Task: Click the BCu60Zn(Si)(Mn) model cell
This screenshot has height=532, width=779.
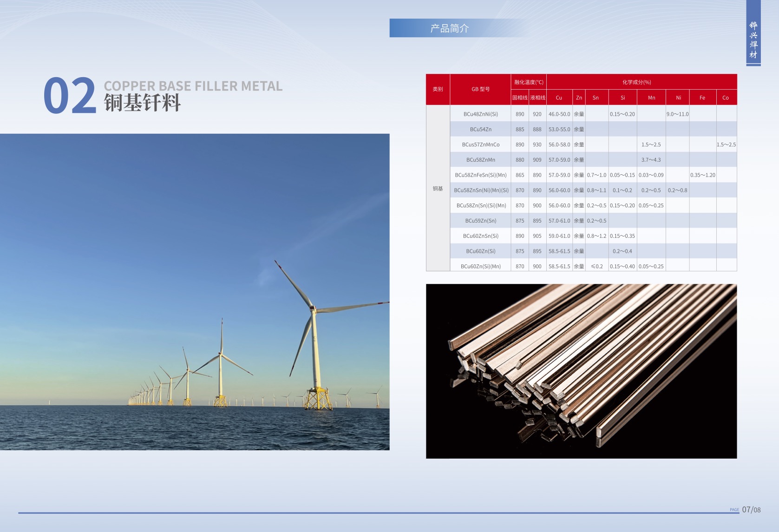Action: (480, 266)
